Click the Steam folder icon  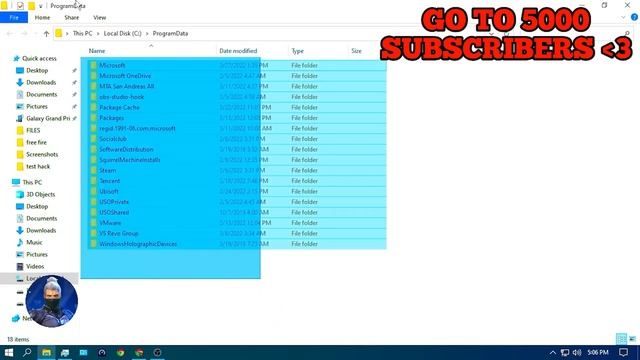tap(93, 171)
